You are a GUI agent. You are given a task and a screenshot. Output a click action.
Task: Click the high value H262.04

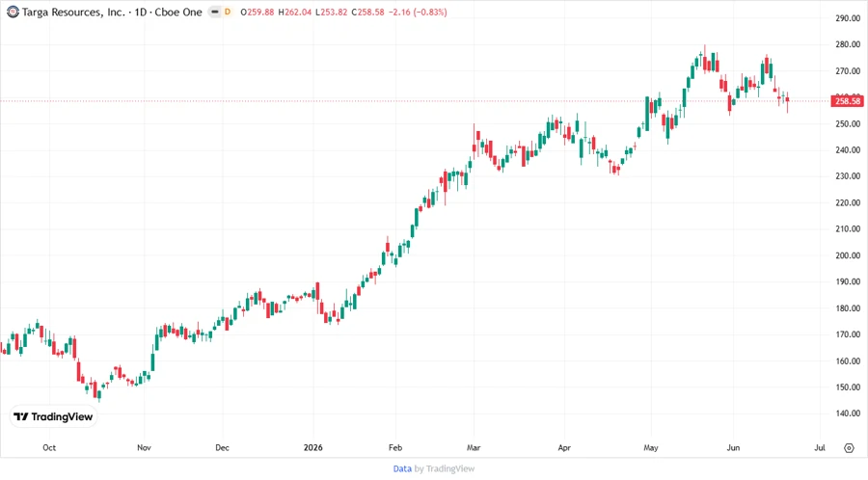294,12
